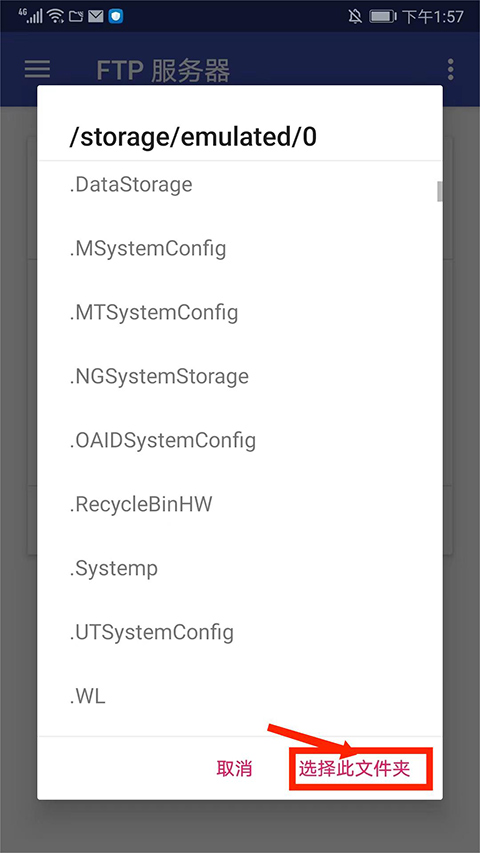
Task: Tap the battery status icon
Action: 383,17
